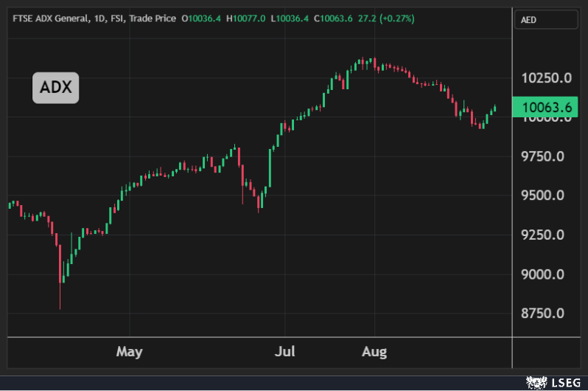Select the green 10063.6 current price tag
This screenshot has width=588, height=391.
(x=546, y=107)
